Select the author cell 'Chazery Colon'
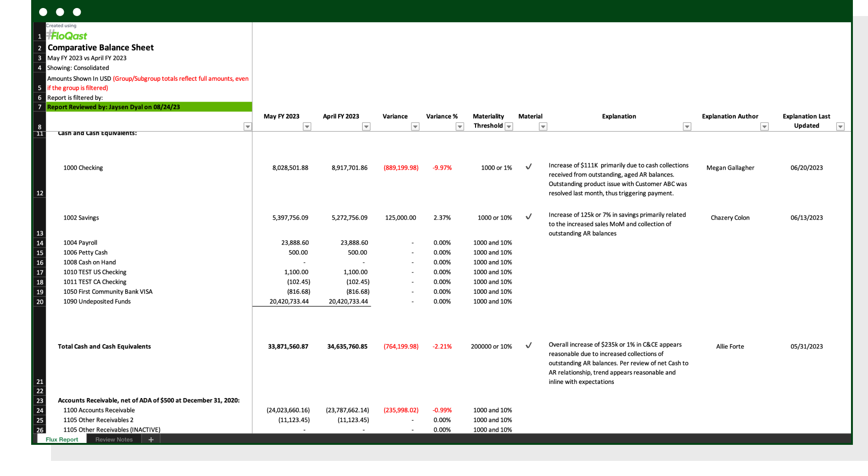The height and width of the screenshot is (476, 868). coord(730,218)
